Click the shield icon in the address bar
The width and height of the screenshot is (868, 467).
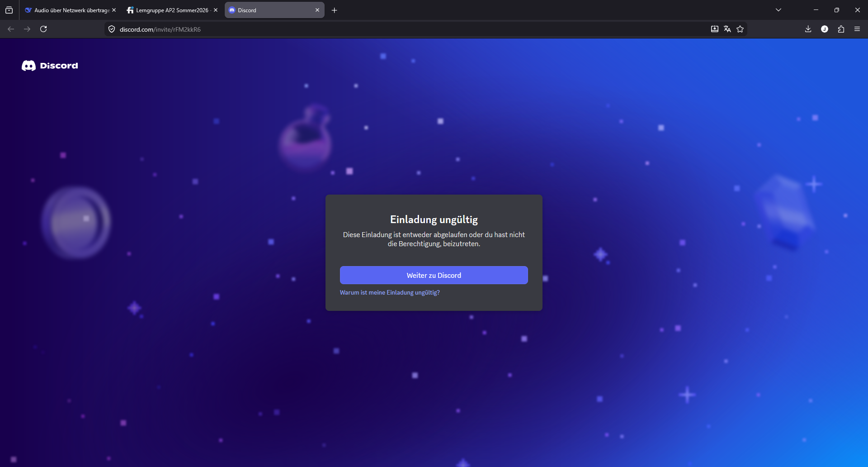point(112,29)
